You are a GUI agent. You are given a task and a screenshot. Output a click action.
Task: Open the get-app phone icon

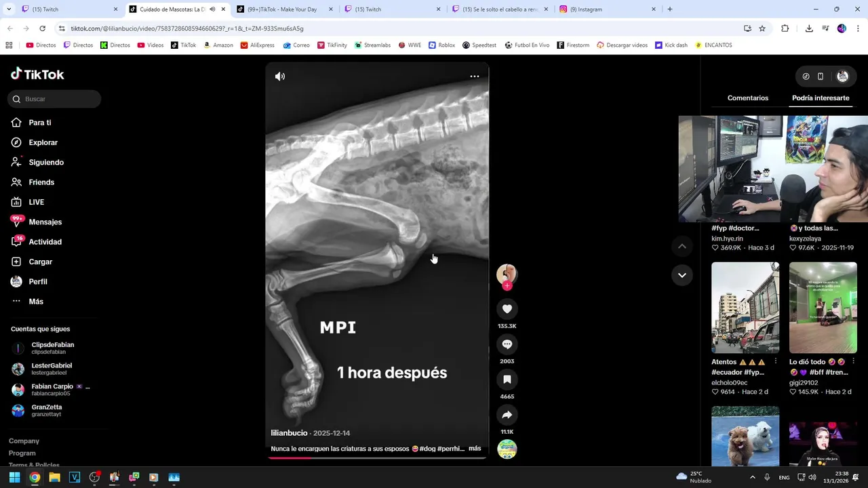pos(821,77)
